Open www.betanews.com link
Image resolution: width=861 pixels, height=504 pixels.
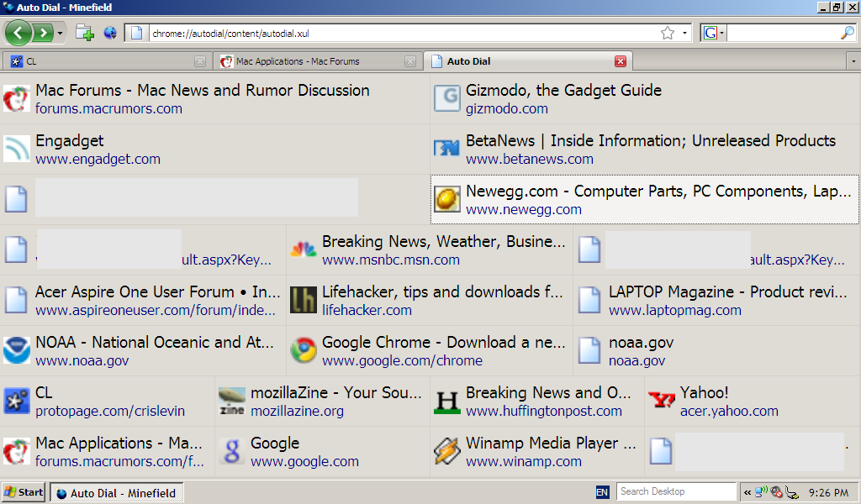pyautogui.click(x=530, y=159)
